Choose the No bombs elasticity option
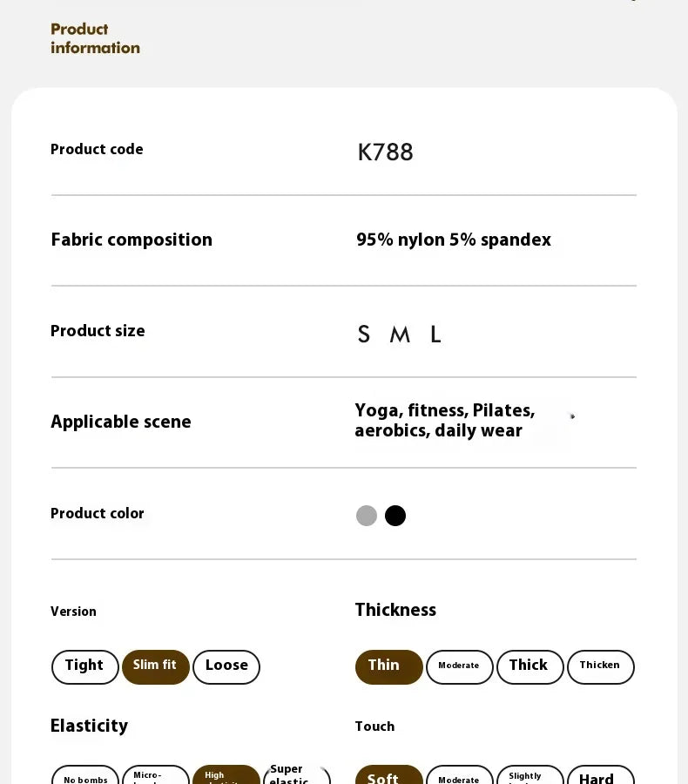 85,775
